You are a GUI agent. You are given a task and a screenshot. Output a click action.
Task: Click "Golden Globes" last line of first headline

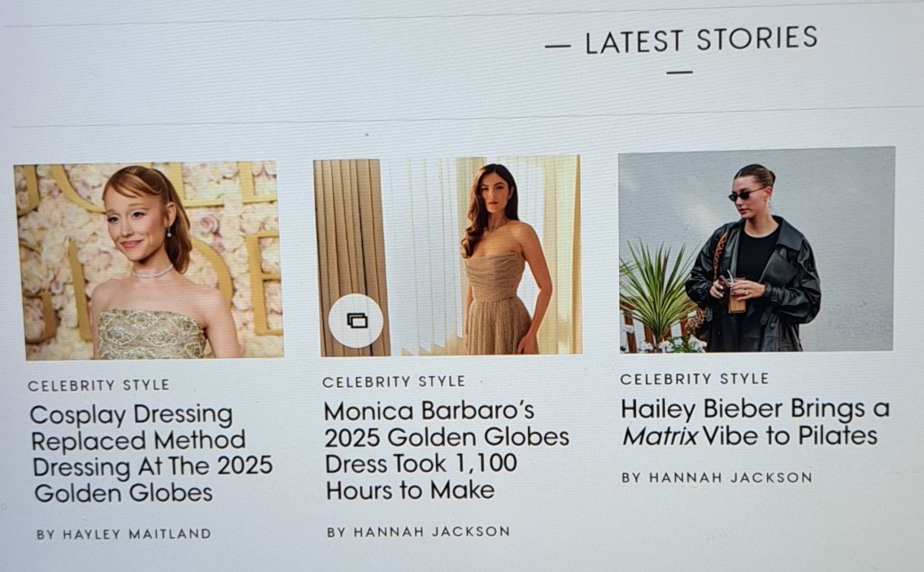pos(123,493)
